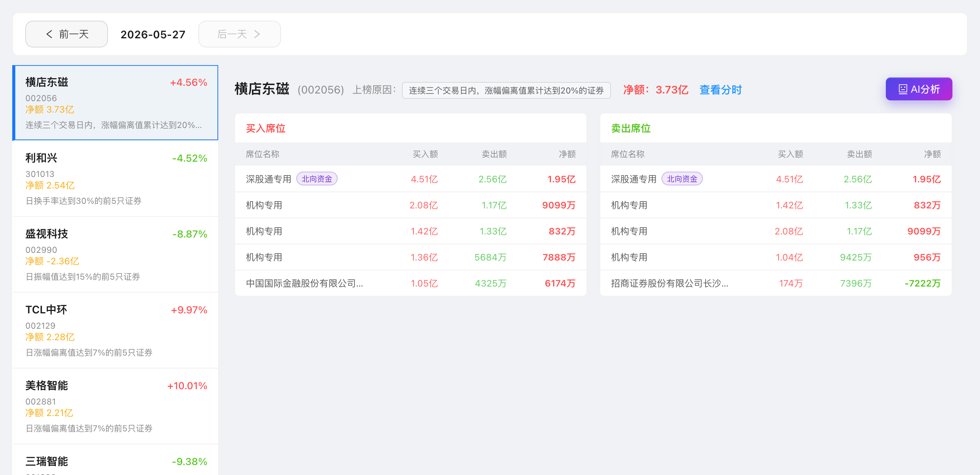This screenshot has width=980, height=475.
Task: Click the 买入额 column header in the 卖出席位 table
Action: point(790,154)
